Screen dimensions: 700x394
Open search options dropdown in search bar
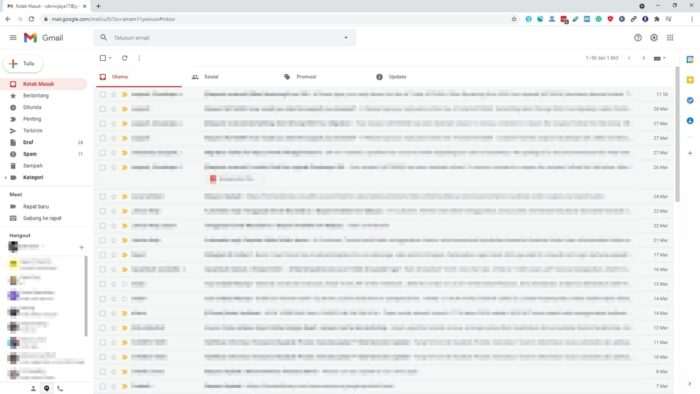tap(346, 38)
